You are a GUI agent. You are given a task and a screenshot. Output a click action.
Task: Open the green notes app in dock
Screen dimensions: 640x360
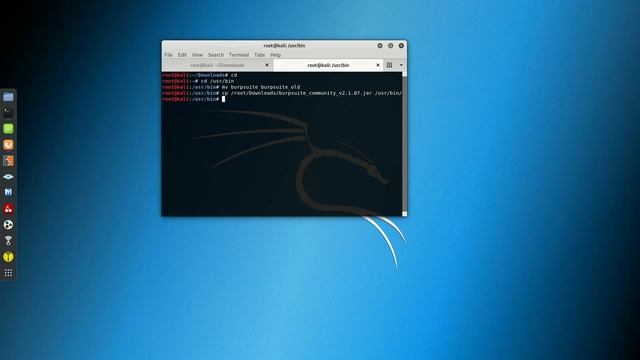[8, 129]
